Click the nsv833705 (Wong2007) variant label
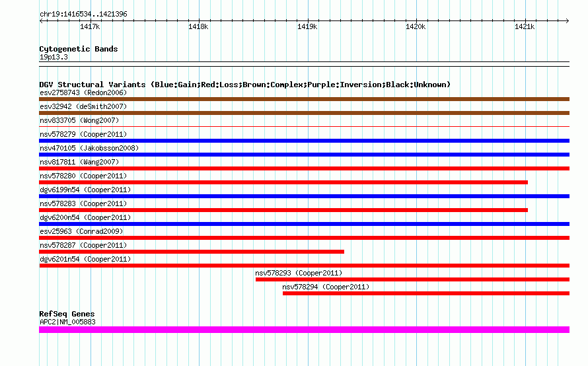The width and height of the screenshot is (588, 366). [79, 120]
